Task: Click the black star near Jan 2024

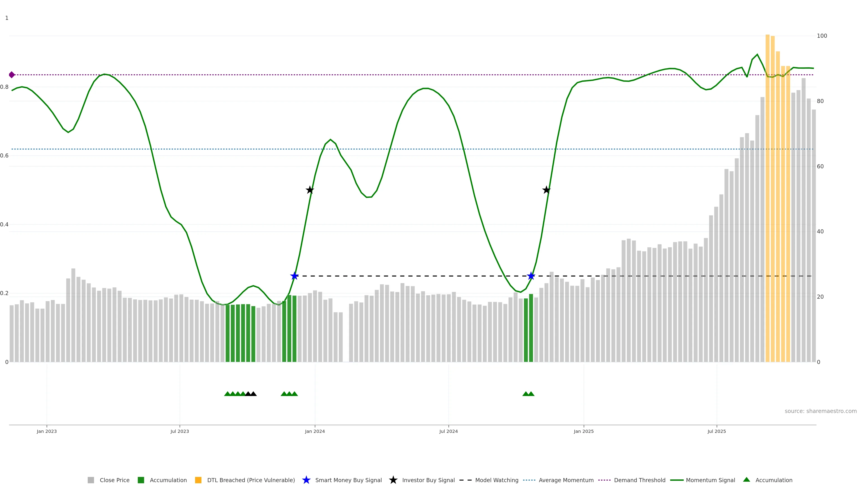Action: [x=310, y=190]
